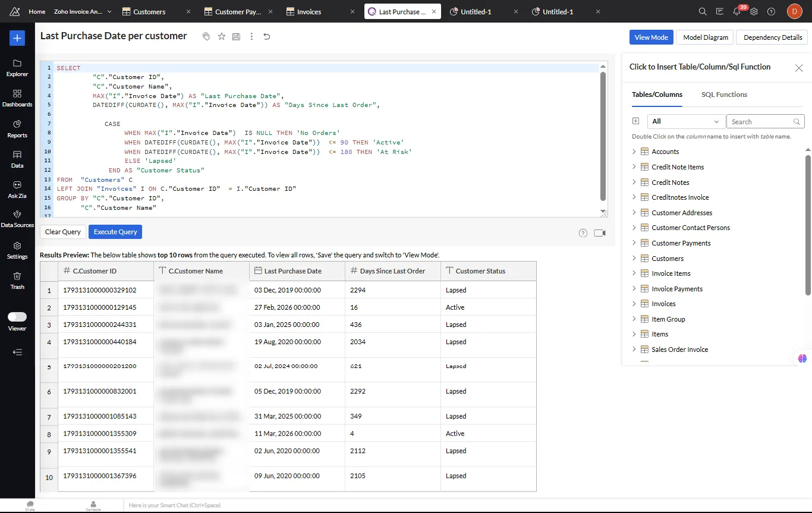The image size is (812, 513).
Task: Open the All tables filter dropdown
Action: (x=686, y=121)
